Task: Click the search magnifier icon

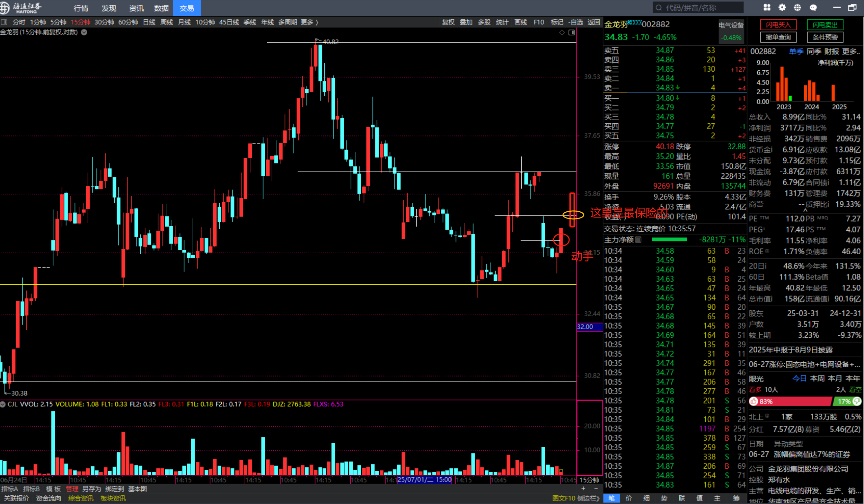Action: click(659, 8)
